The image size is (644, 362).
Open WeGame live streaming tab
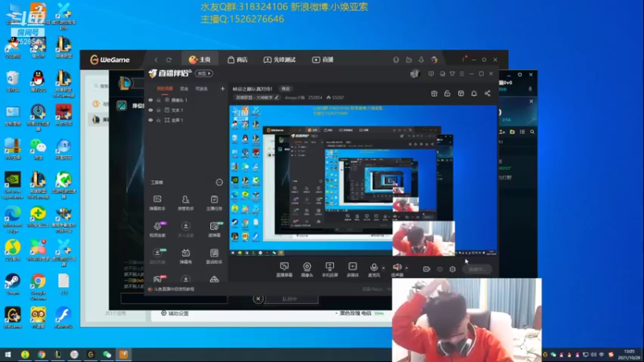[x=323, y=60]
